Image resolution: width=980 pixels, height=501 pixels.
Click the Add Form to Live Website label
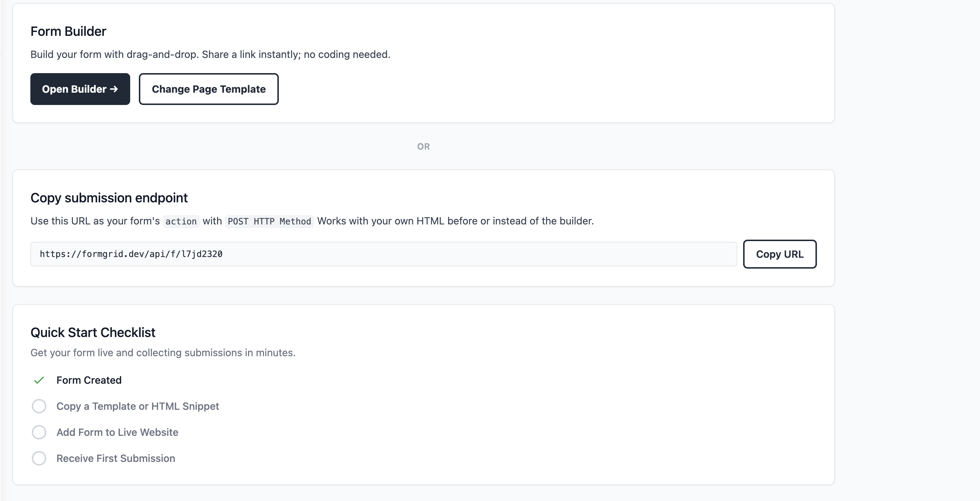117,432
